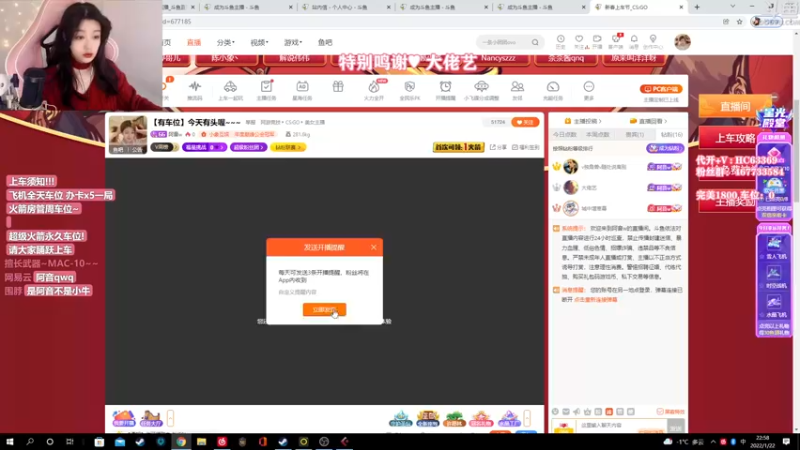The width and height of the screenshot is (800, 450).
Task: Click the gauge speedometer task icon
Action: (x=553, y=89)
